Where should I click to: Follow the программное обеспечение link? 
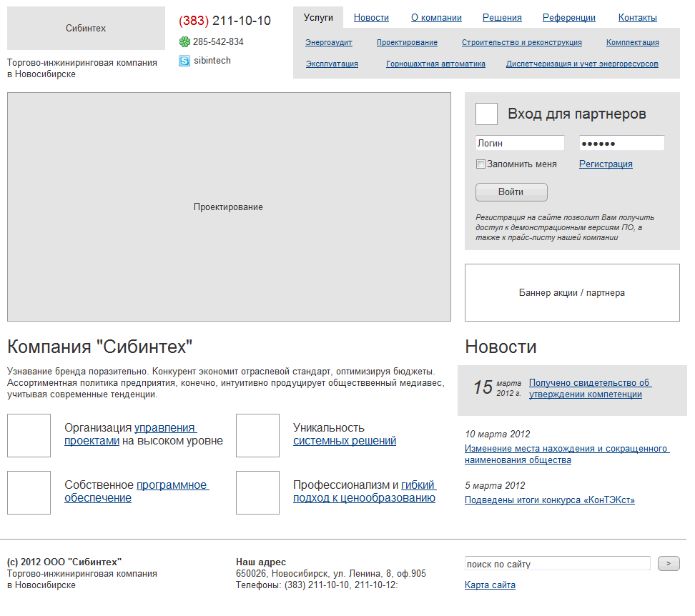coord(137,492)
